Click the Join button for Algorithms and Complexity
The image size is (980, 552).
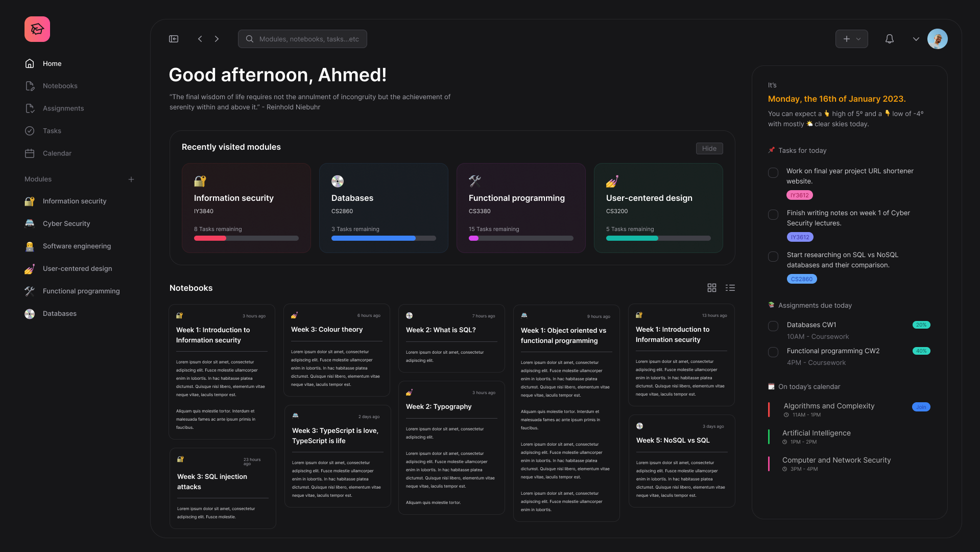coord(921,407)
